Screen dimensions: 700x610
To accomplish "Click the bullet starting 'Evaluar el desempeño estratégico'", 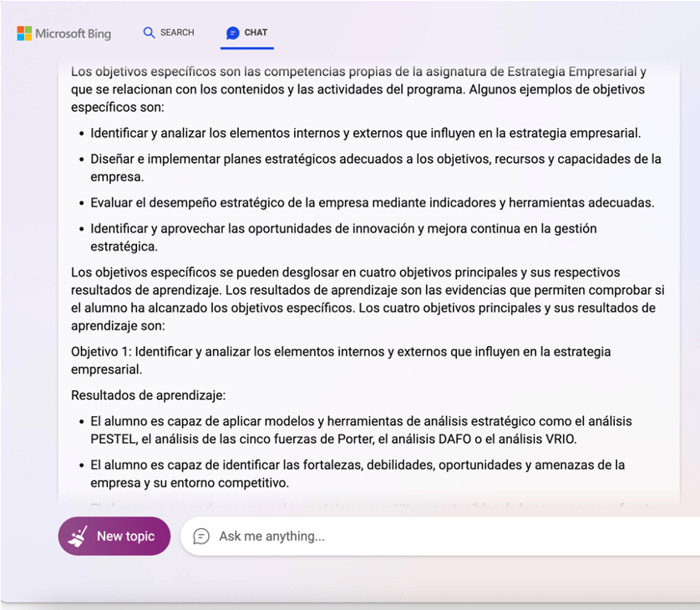I will point(372,203).
